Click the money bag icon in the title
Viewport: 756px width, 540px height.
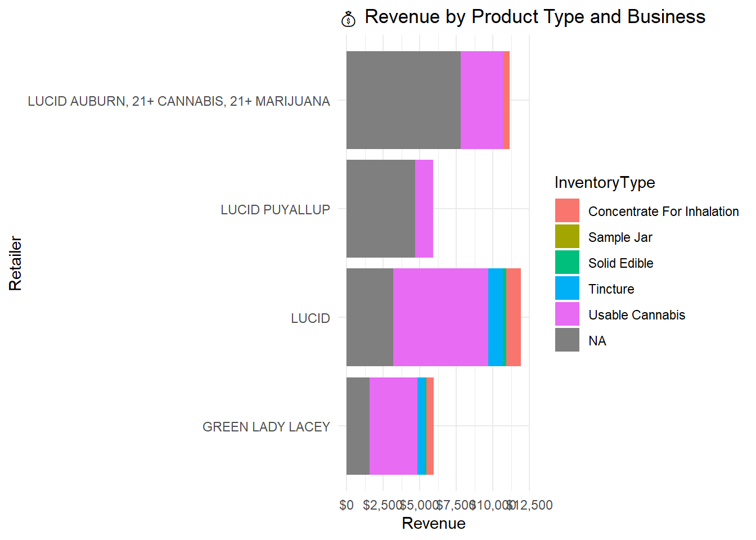point(348,20)
